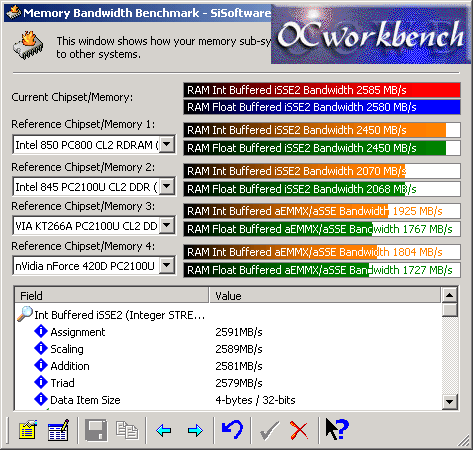Click the list scrollbar up arrow
This screenshot has width=473, height=450.
point(450,295)
